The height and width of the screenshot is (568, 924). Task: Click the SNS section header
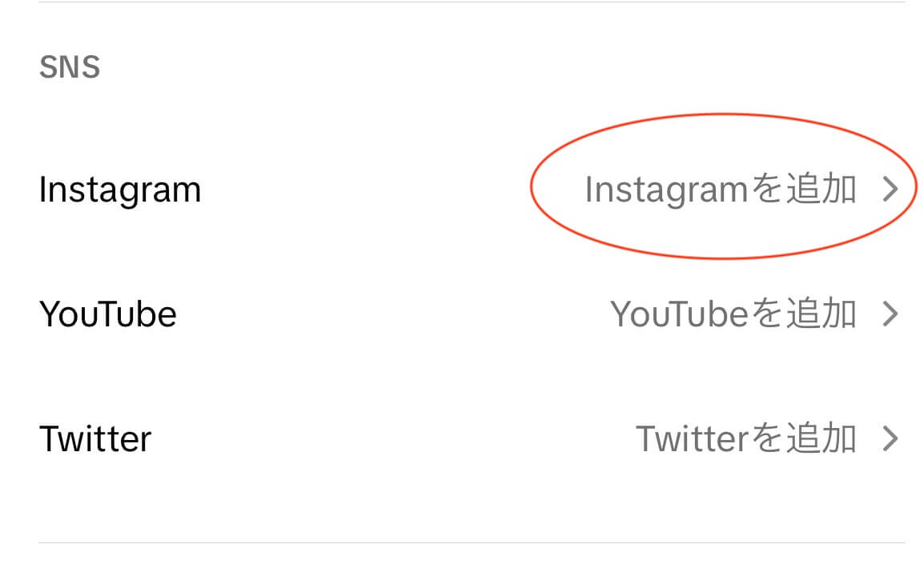tap(70, 66)
